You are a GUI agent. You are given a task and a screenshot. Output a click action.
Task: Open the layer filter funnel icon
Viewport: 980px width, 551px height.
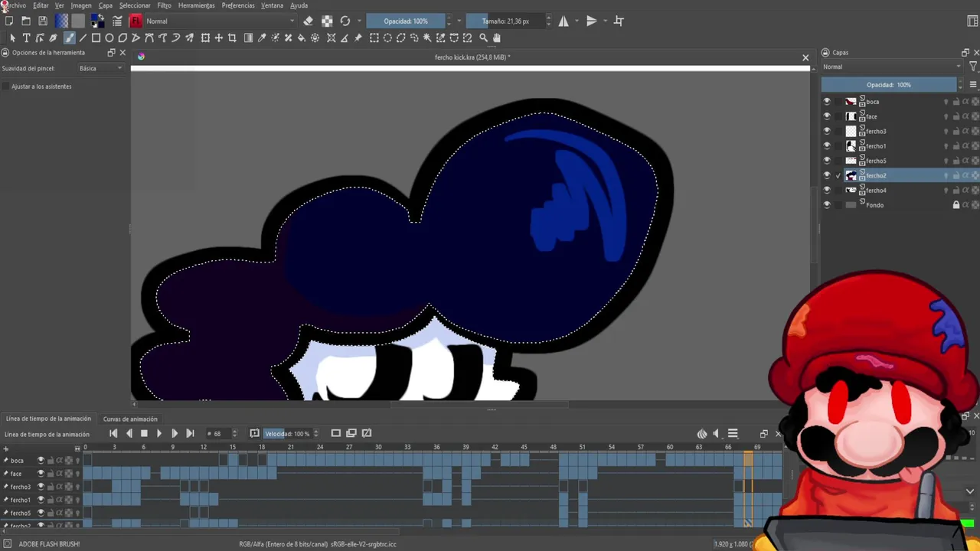[973, 67]
